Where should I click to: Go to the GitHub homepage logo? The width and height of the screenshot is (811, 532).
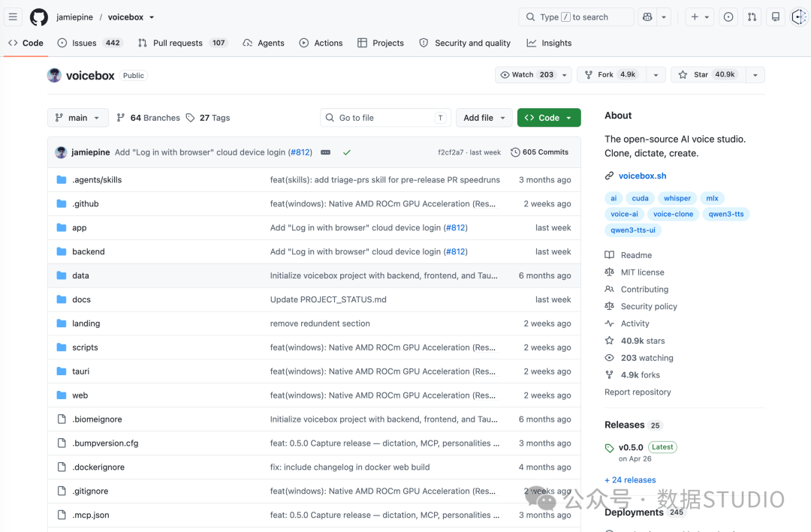(39, 17)
